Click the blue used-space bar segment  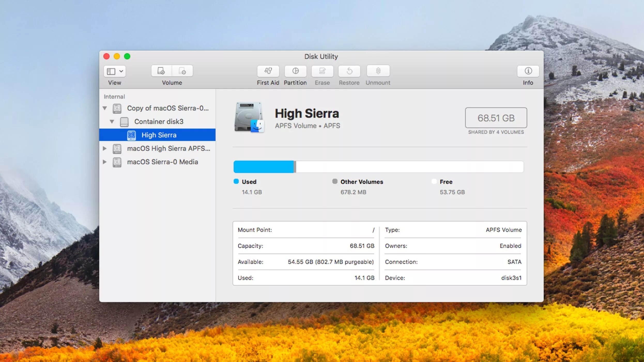pyautogui.click(x=263, y=167)
